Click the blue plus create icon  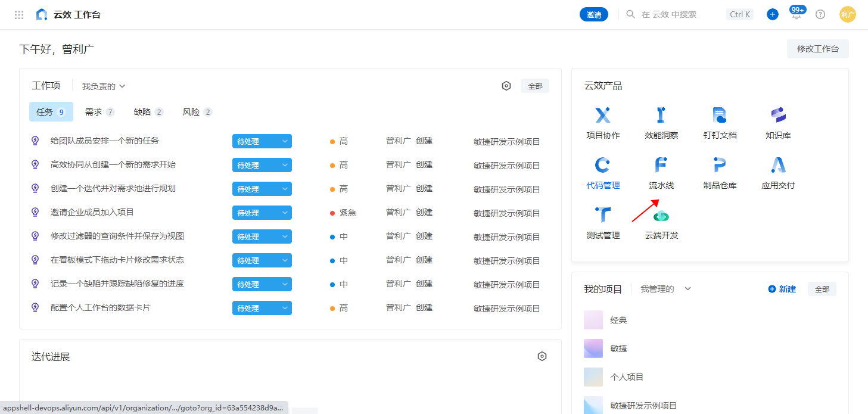[773, 14]
